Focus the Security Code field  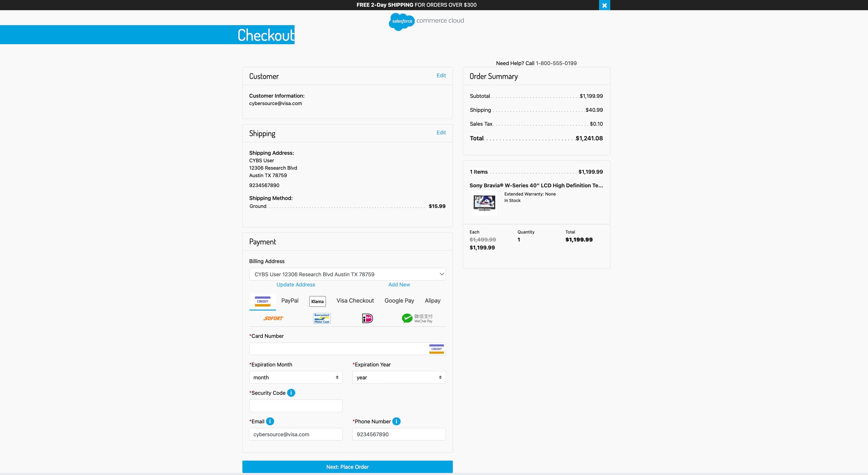click(296, 406)
